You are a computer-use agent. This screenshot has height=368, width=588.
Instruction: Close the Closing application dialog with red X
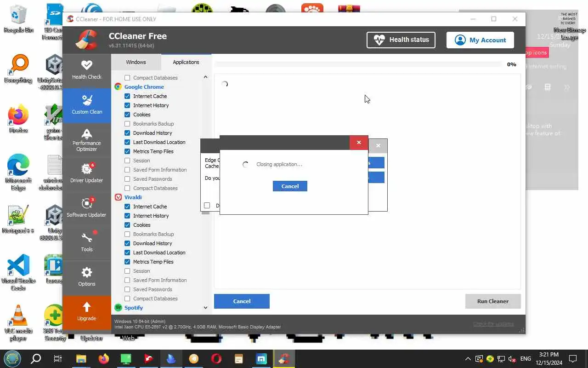coord(359,143)
